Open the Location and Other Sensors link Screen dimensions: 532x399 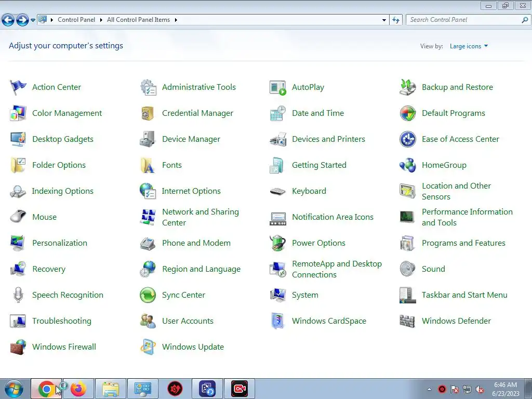coord(456,191)
